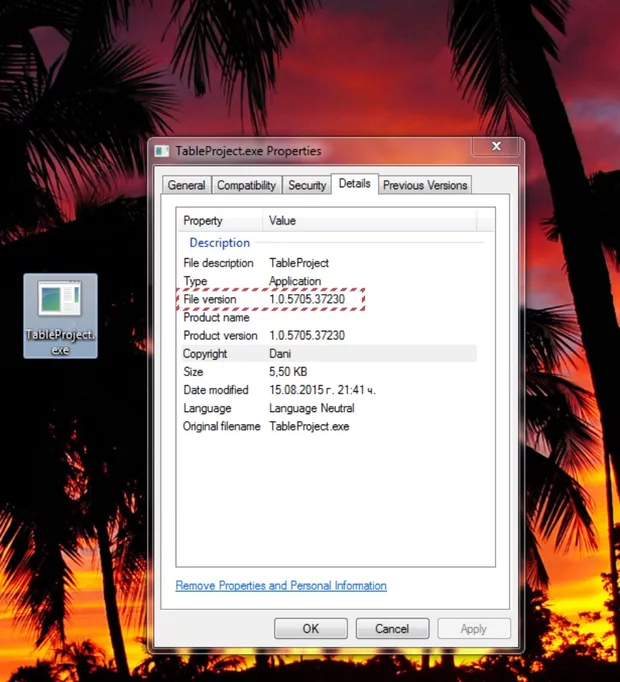Image resolution: width=620 pixels, height=682 pixels.
Task: Click the Value column header
Action: point(370,221)
